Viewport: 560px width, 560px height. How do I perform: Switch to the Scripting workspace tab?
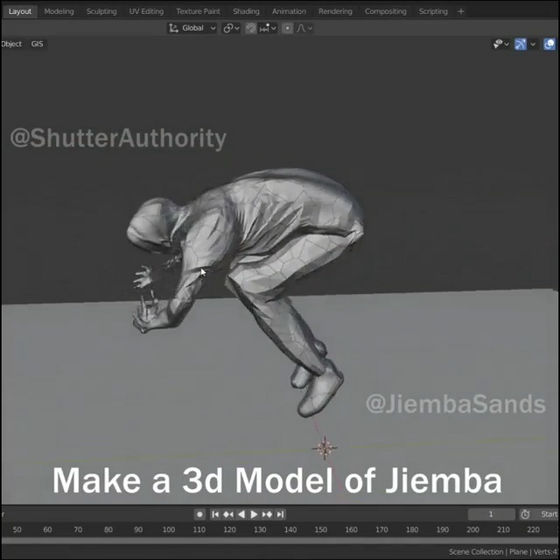[433, 11]
